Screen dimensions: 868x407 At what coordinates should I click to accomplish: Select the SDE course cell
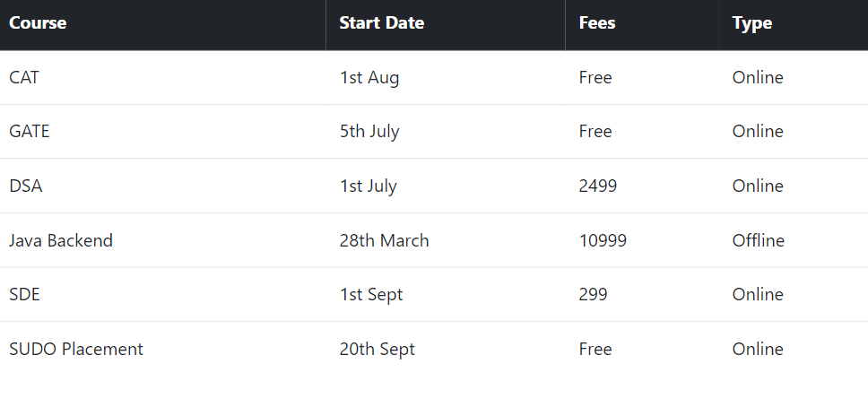(x=25, y=295)
